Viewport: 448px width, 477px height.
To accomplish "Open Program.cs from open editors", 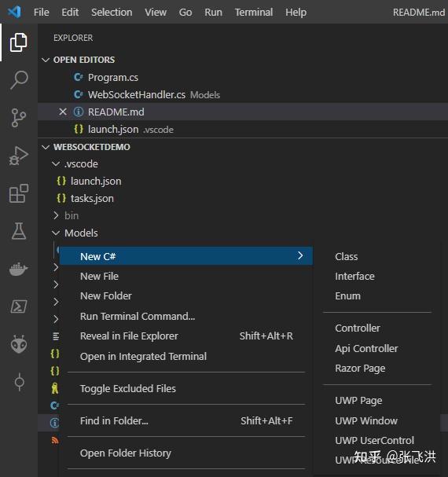I will (113, 78).
